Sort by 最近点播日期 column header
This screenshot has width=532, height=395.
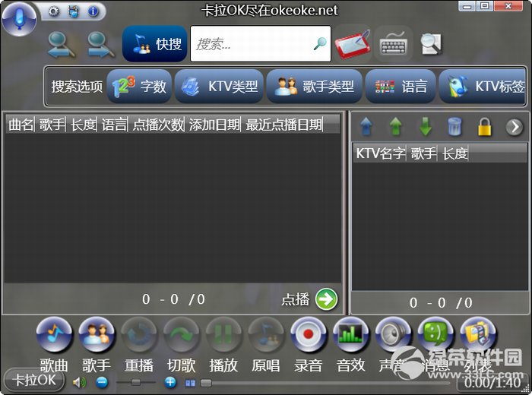[283, 125]
